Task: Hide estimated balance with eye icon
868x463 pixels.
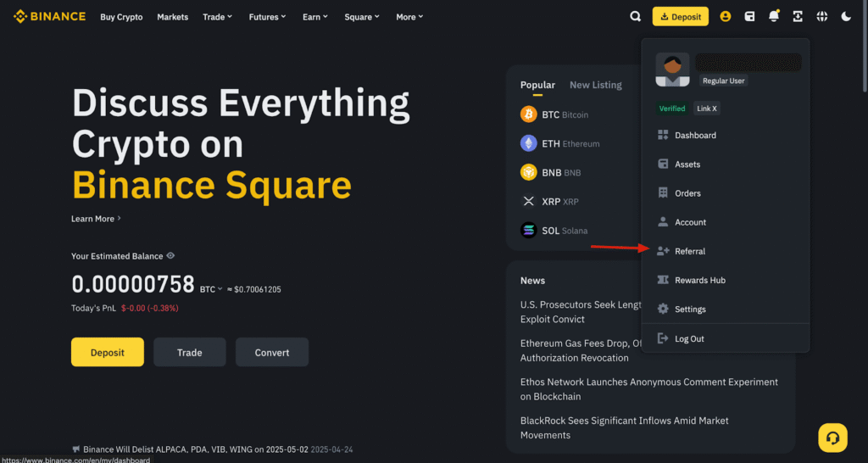Action: click(171, 256)
